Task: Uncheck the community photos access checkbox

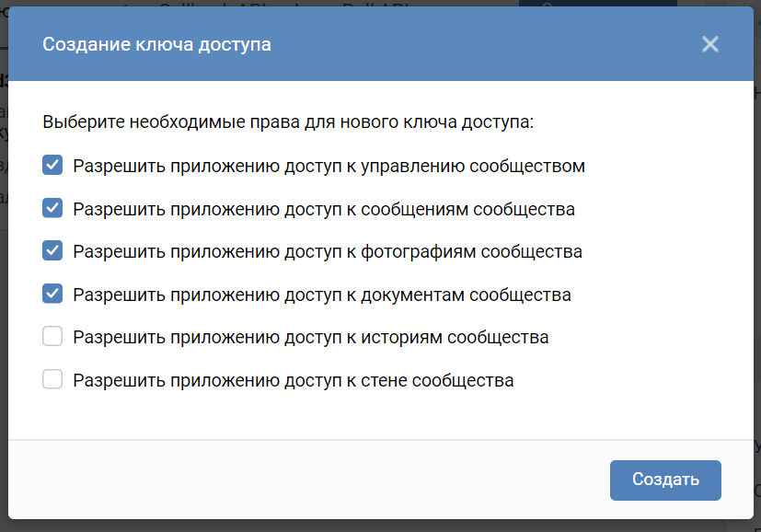Action: 52,251
